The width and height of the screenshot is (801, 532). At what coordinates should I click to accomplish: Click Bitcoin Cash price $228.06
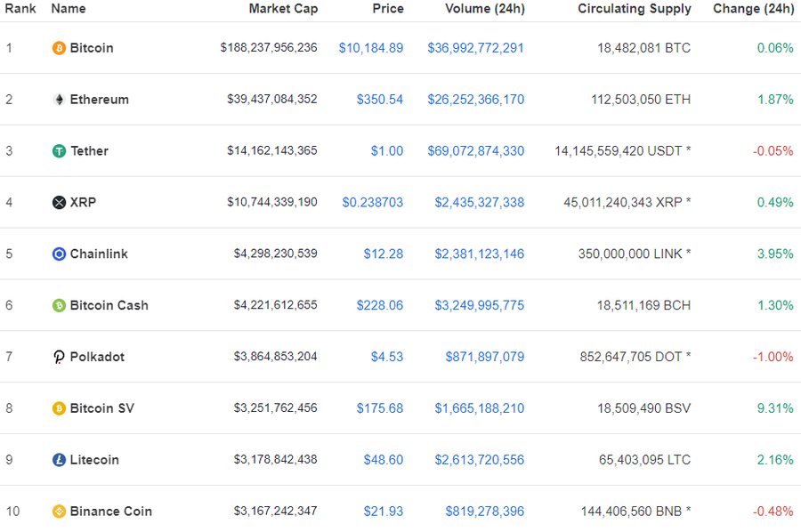(379, 305)
